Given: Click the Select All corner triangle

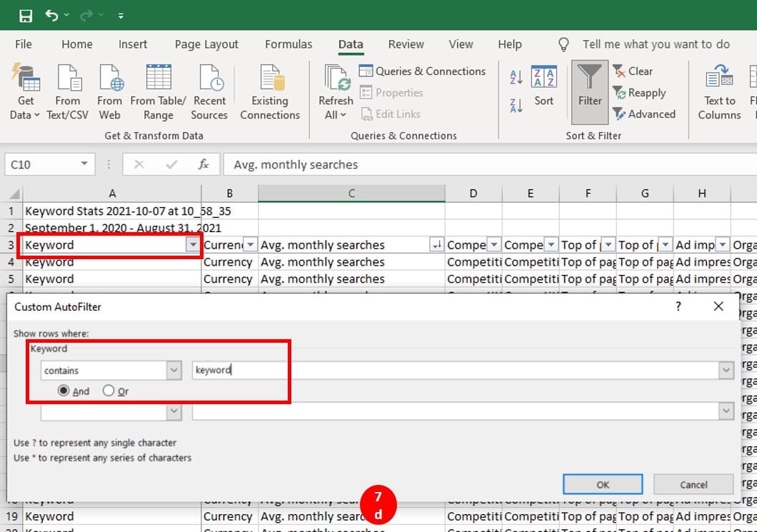Looking at the screenshot, I should (x=14, y=194).
